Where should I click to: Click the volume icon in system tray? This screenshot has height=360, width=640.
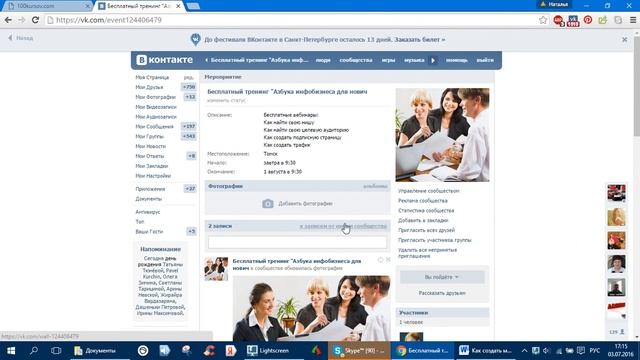click(x=547, y=351)
